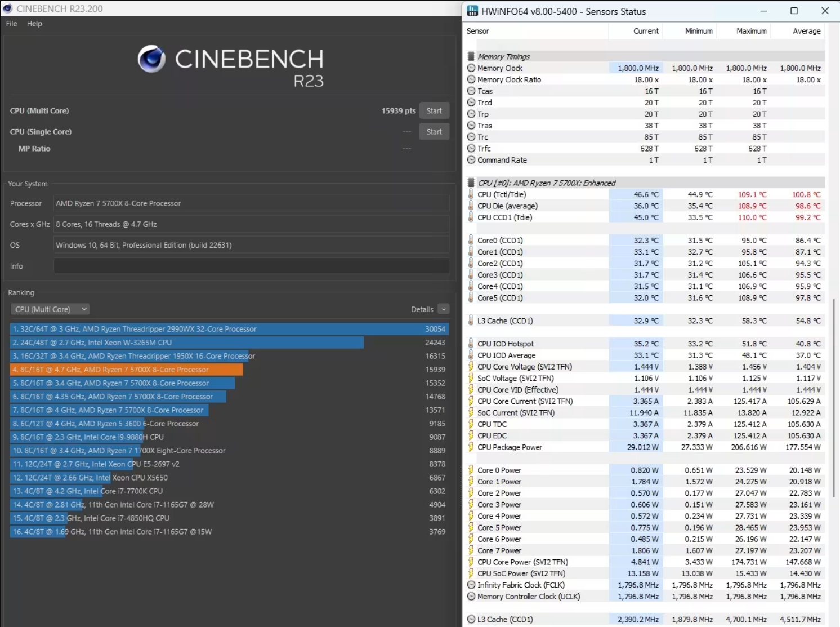Start the CPU (Multi Core) benchmark

(x=434, y=110)
